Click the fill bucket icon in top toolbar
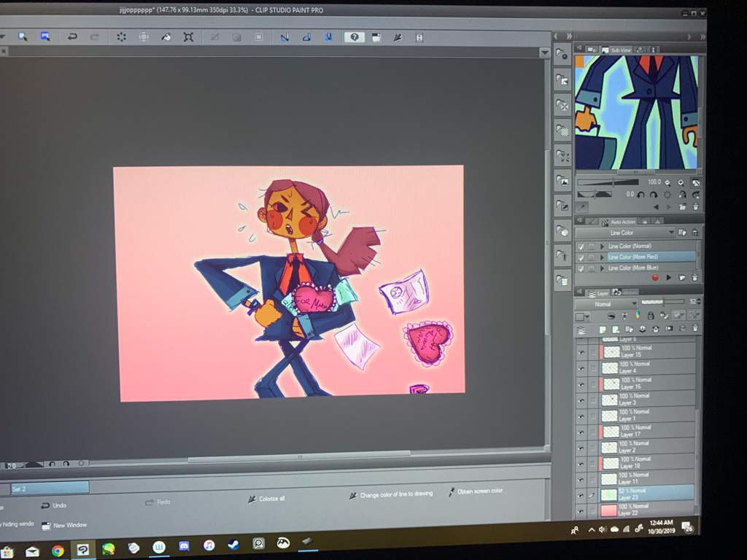Image resolution: width=747 pixels, height=560 pixels. pos(166,37)
